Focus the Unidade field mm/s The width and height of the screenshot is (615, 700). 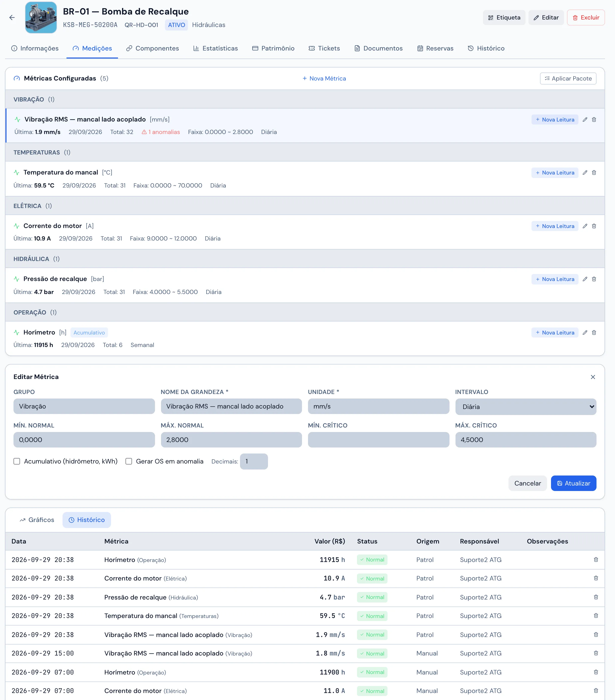[x=378, y=406]
